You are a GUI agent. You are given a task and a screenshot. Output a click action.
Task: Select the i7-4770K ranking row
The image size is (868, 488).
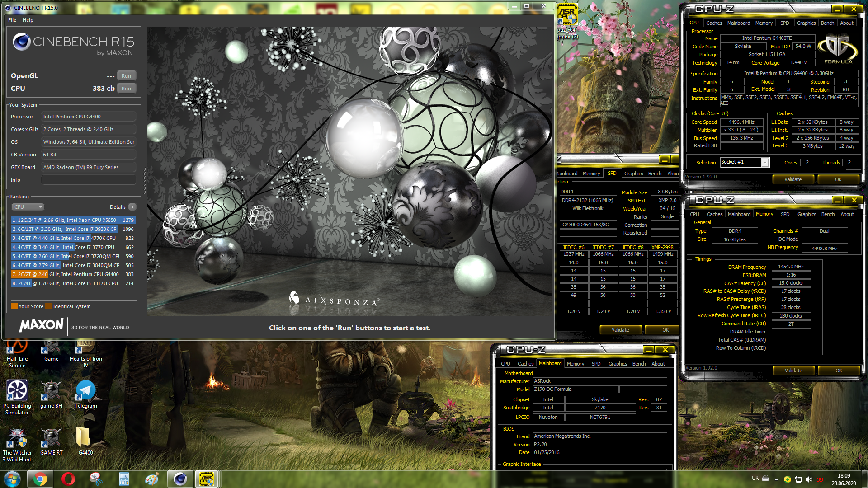click(x=73, y=238)
